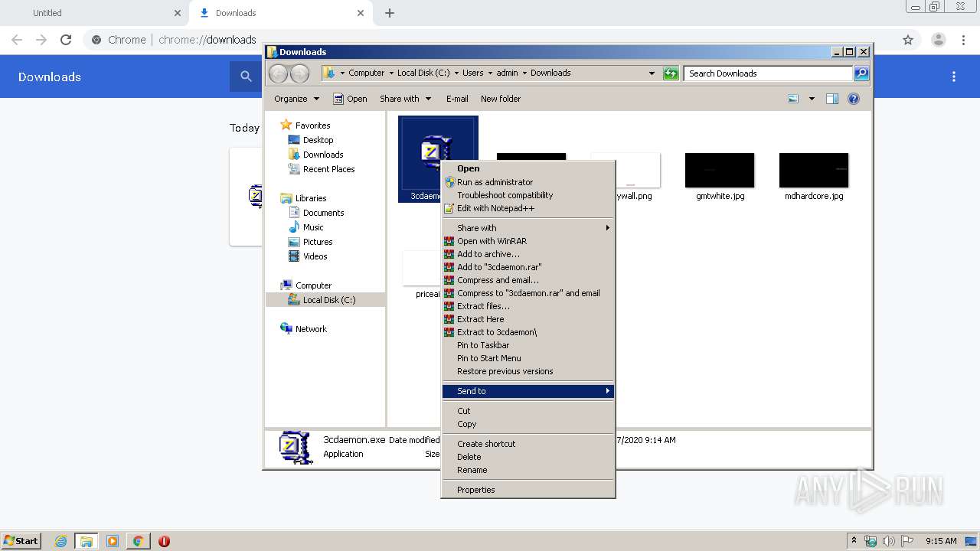This screenshot has width=980, height=551.
Task: Choose Copy from context menu
Action: point(528,424)
